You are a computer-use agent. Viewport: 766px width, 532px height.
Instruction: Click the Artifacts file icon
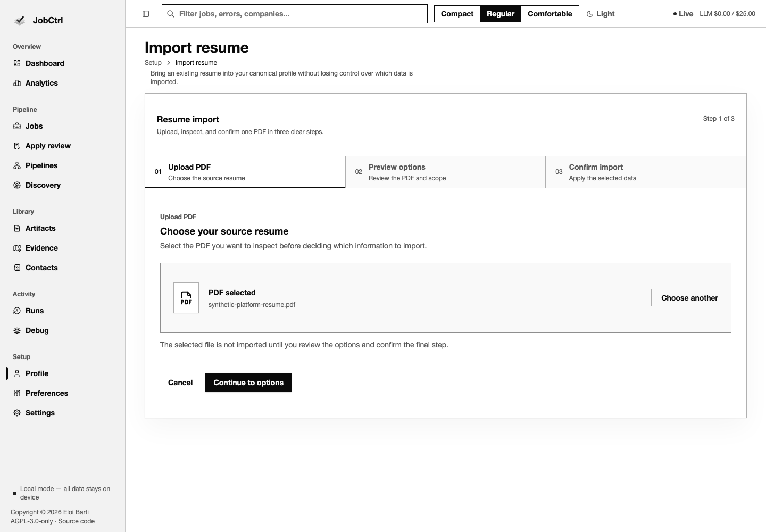coord(17,228)
